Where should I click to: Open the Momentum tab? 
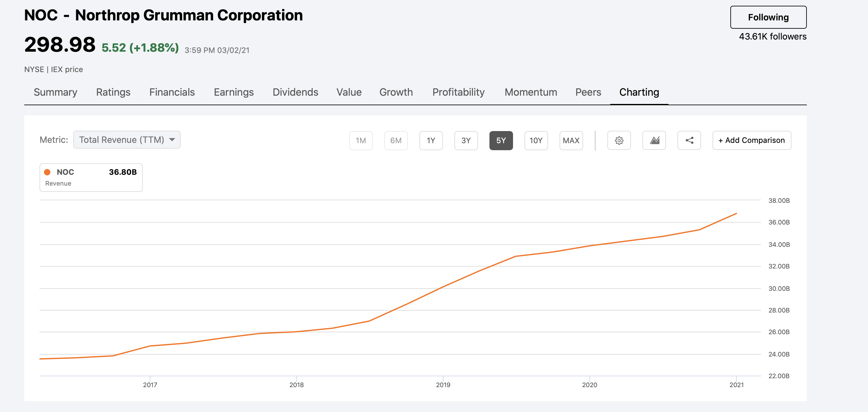point(531,92)
